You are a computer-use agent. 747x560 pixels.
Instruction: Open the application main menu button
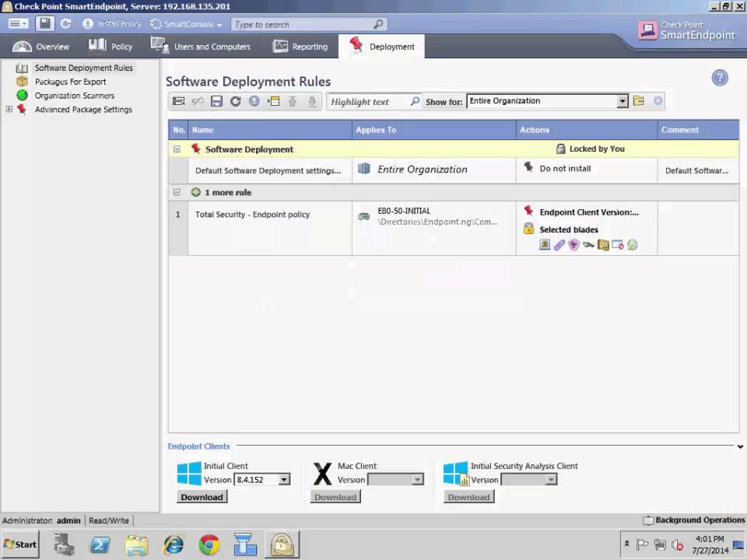click(x=18, y=24)
